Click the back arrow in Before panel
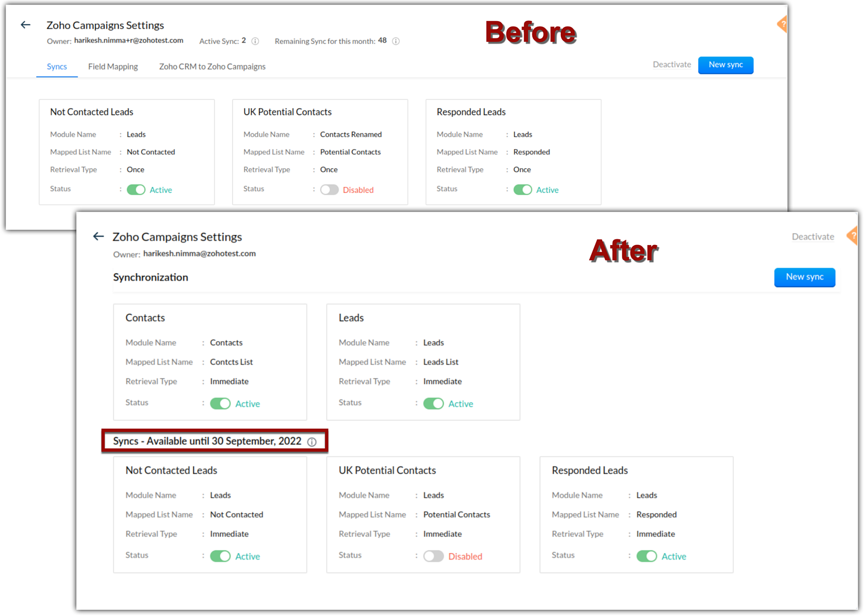 pyautogui.click(x=26, y=25)
